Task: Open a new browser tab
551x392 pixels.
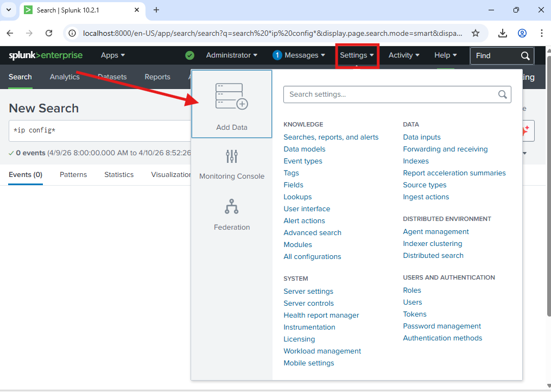Action: point(156,10)
